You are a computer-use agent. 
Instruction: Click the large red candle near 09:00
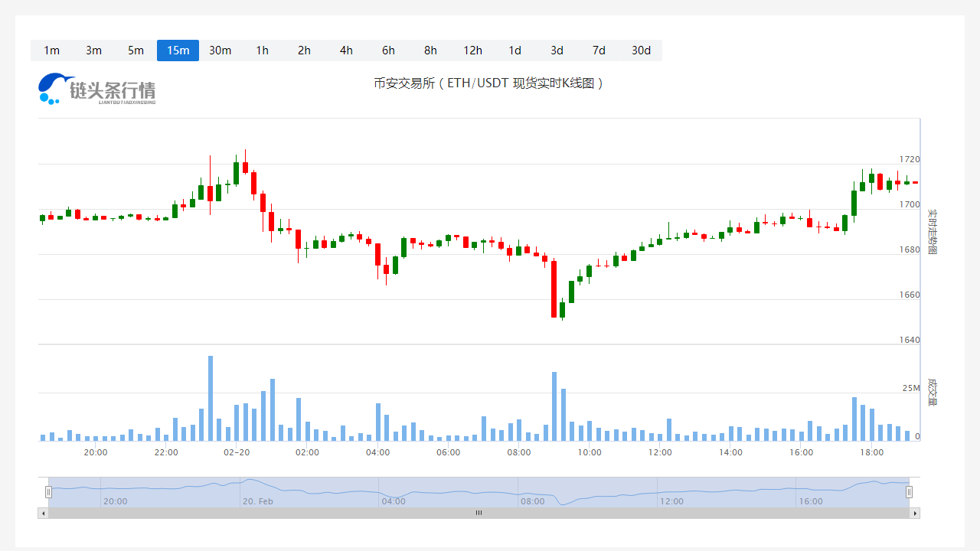point(554,289)
